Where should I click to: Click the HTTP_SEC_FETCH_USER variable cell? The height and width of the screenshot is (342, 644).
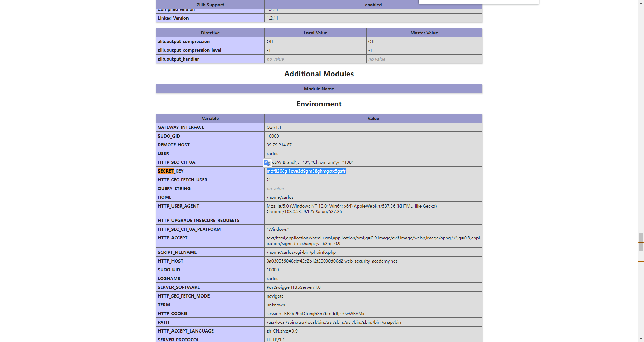(x=210, y=180)
